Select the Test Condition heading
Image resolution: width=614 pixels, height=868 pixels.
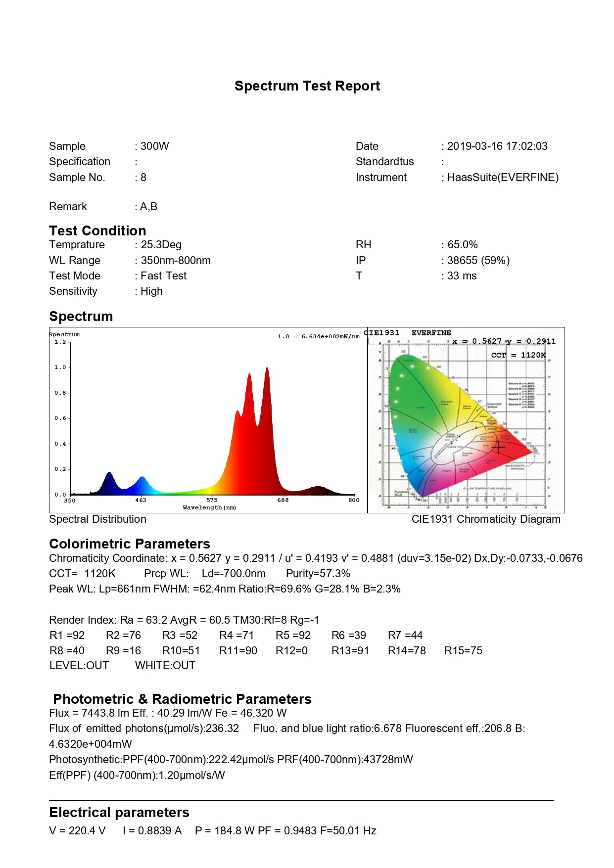click(x=97, y=231)
